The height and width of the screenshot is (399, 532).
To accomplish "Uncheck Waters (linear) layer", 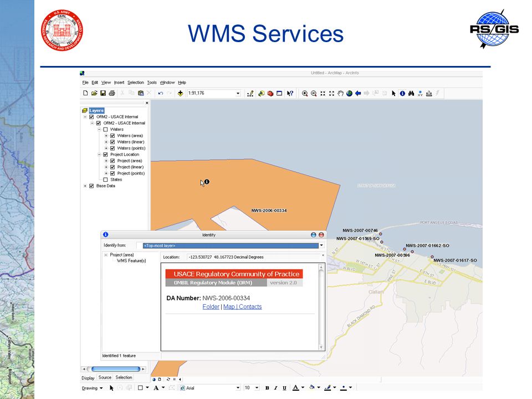I will pos(112,142).
